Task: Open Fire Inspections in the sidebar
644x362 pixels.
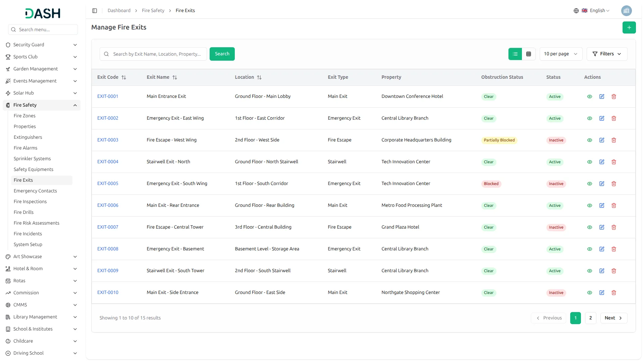Action: point(30,201)
